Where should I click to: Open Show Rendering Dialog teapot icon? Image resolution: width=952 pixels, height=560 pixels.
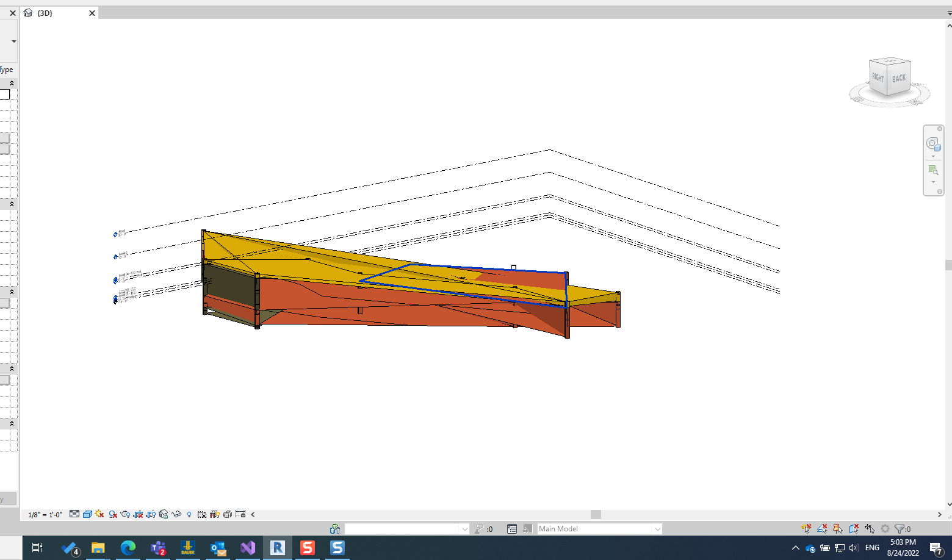(x=125, y=514)
